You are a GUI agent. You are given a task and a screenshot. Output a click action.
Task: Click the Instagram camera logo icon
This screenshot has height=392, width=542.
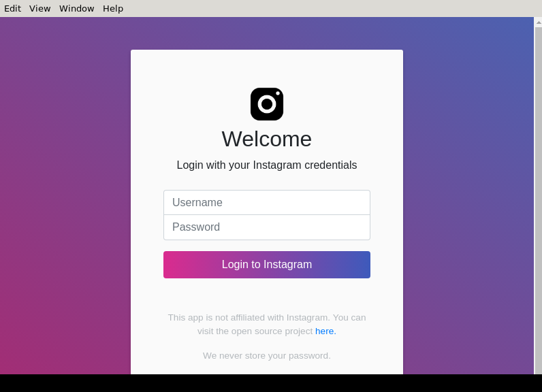pyautogui.click(x=267, y=104)
